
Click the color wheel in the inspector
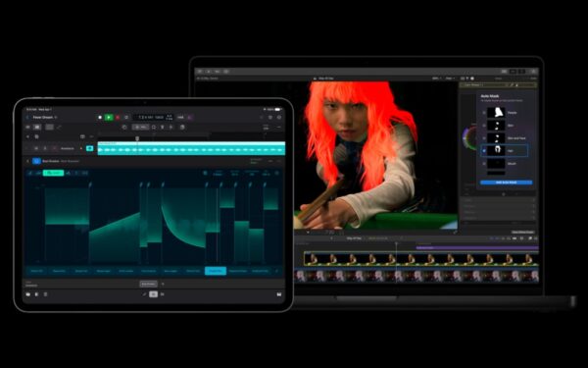point(468,138)
